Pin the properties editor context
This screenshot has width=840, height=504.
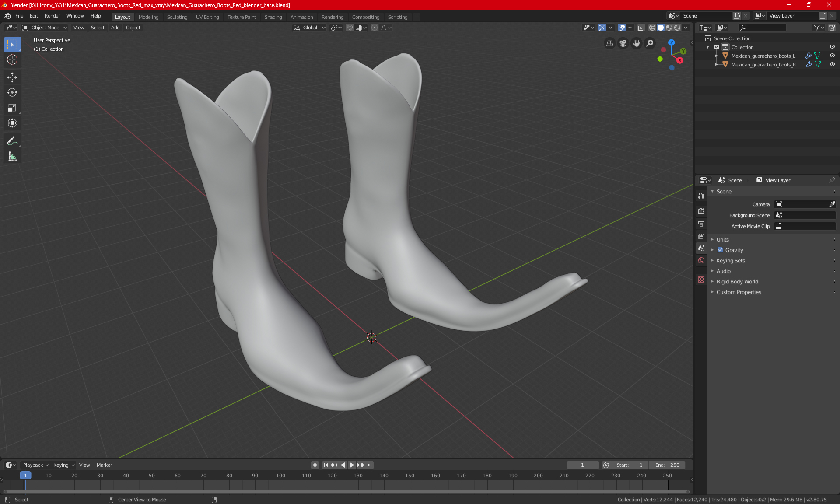click(832, 180)
